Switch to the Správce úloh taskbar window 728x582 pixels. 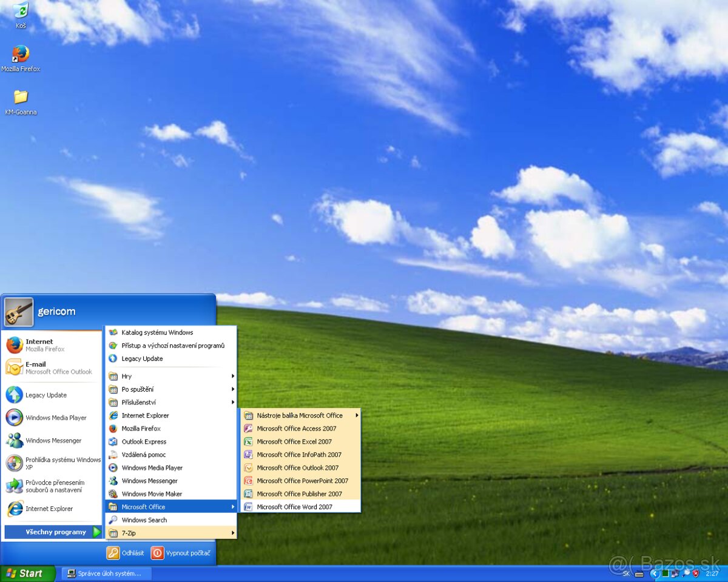(106, 572)
